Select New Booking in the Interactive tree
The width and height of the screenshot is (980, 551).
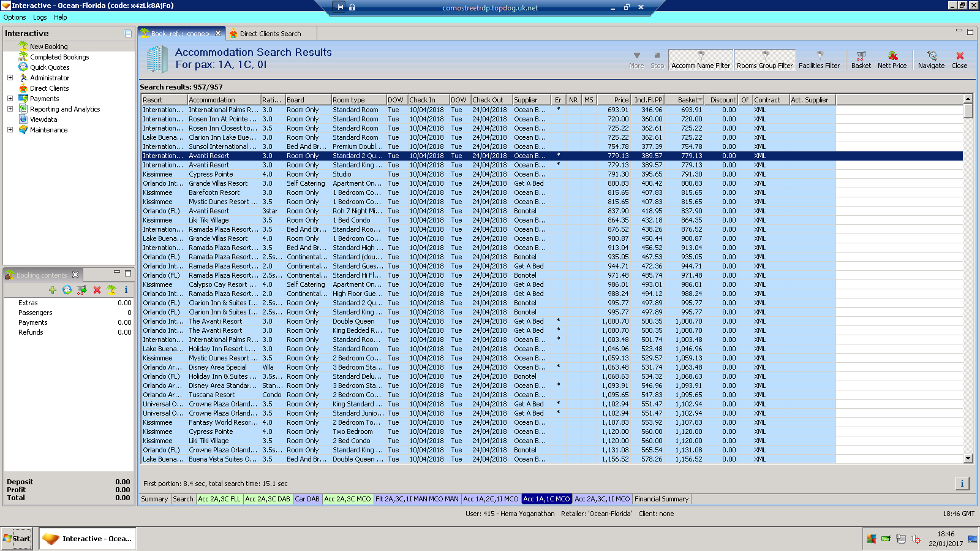(x=49, y=47)
